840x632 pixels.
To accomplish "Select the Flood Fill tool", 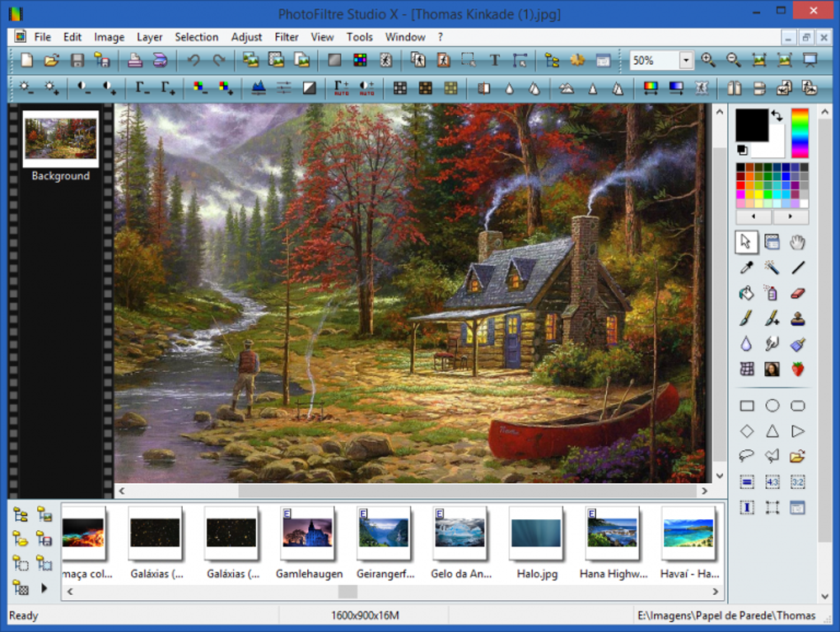I will coord(746,292).
